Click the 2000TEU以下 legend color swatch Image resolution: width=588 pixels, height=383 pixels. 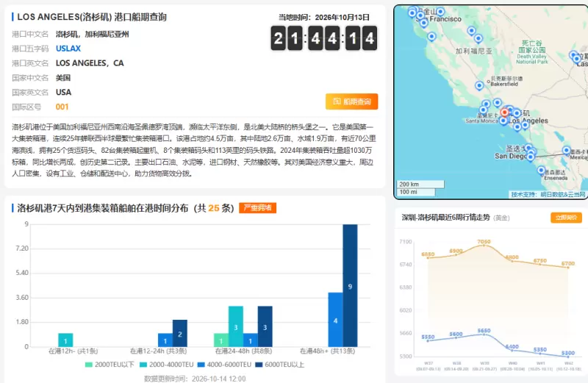click(x=89, y=365)
